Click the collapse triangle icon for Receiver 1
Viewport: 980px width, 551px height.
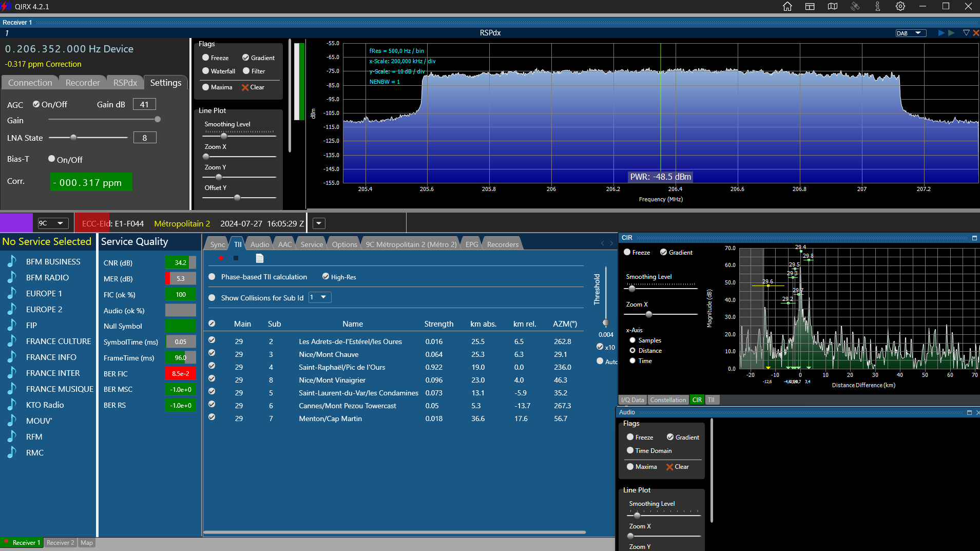click(x=966, y=33)
